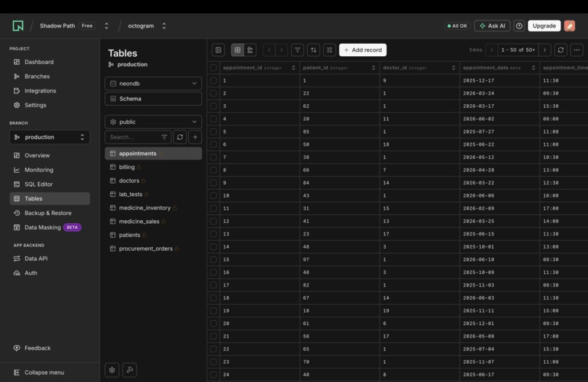Open branch Overview
588x382 pixels.
tap(50, 155)
